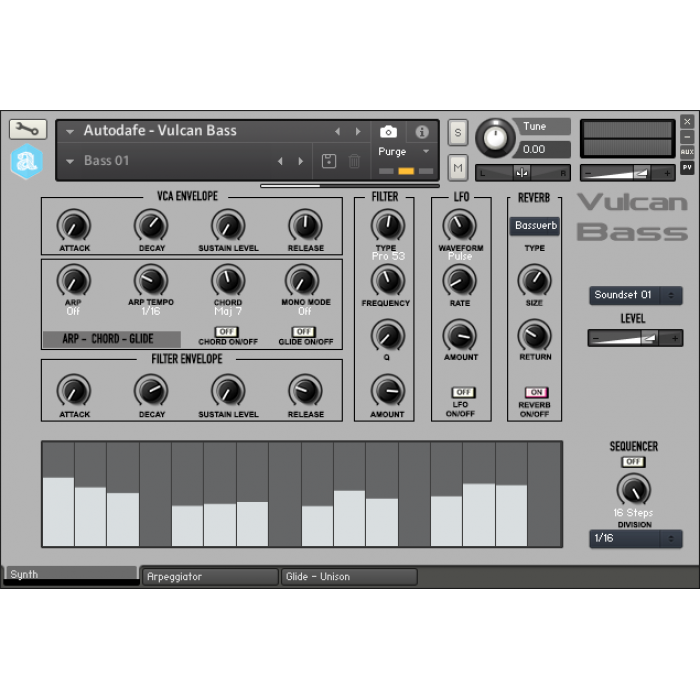The image size is (700, 700).
Task: Toggle Glide On/Off switch
Action: click(304, 332)
